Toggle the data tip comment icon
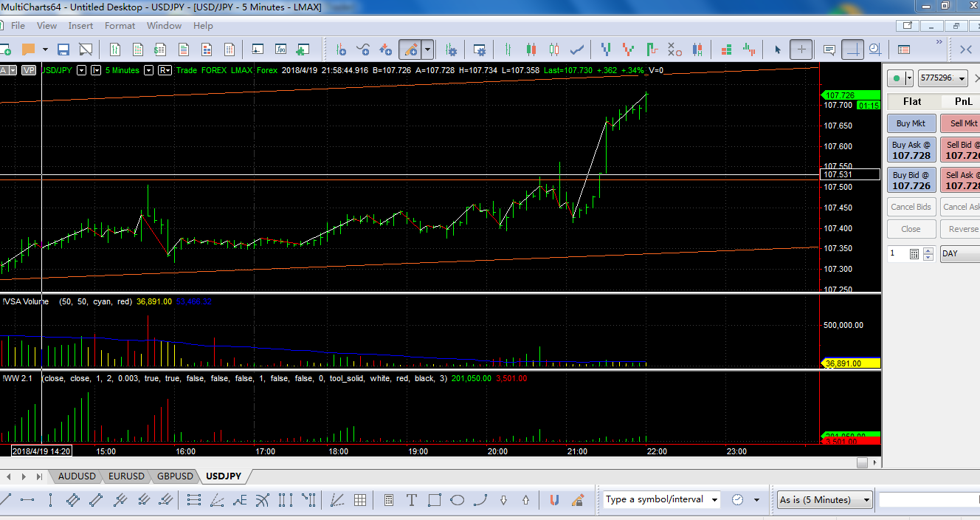The image size is (980, 520). 829,49
